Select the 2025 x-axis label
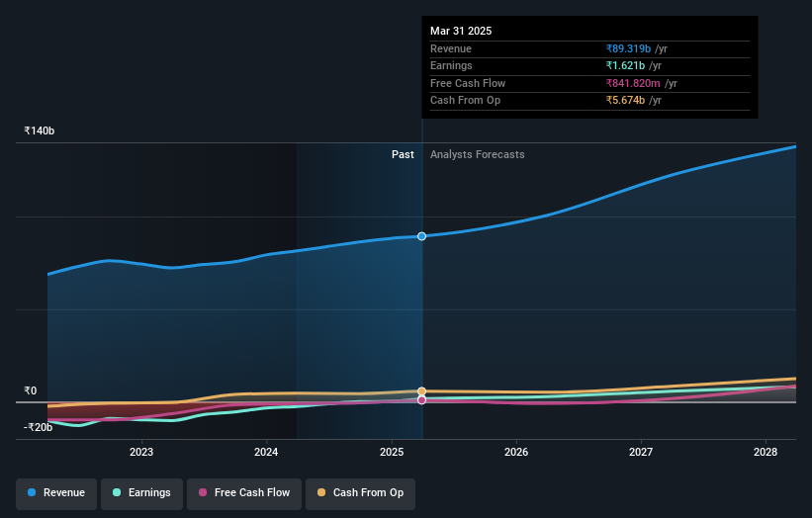 tap(392, 453)
